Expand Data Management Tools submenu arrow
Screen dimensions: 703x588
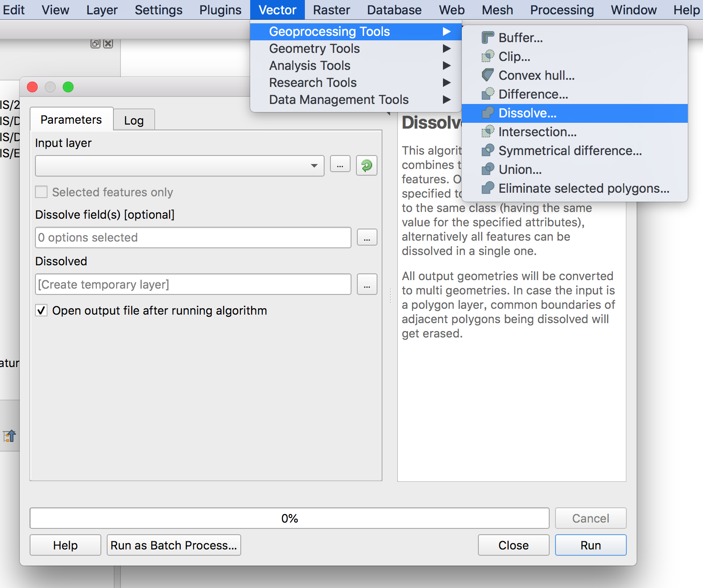[x=447, y=99]
